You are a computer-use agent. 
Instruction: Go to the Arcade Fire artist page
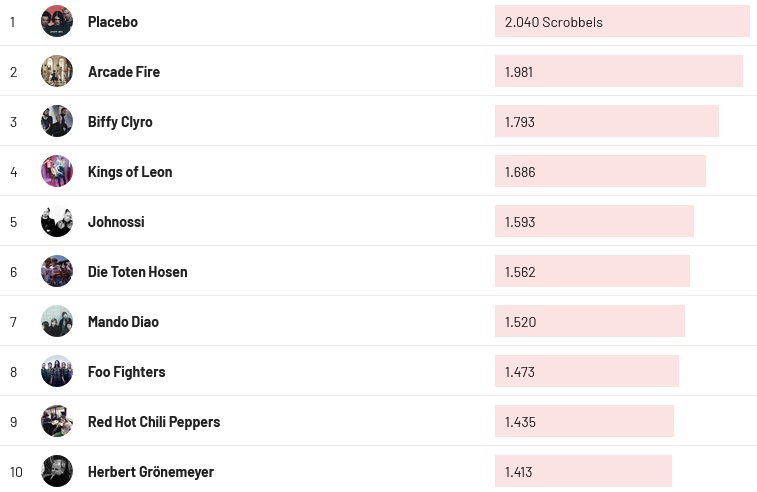pos(124,72)
